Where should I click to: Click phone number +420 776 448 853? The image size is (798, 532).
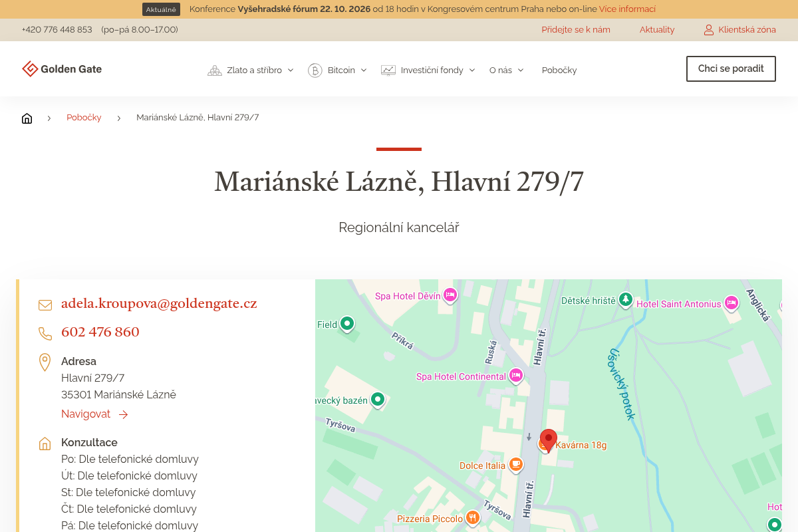[57, 30]
